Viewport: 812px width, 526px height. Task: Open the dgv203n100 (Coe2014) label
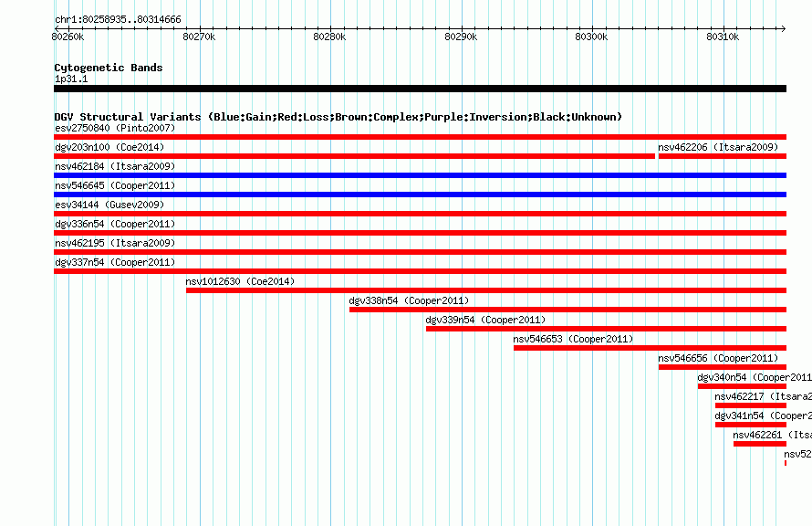pyautogui.click(x=109, y=147)
